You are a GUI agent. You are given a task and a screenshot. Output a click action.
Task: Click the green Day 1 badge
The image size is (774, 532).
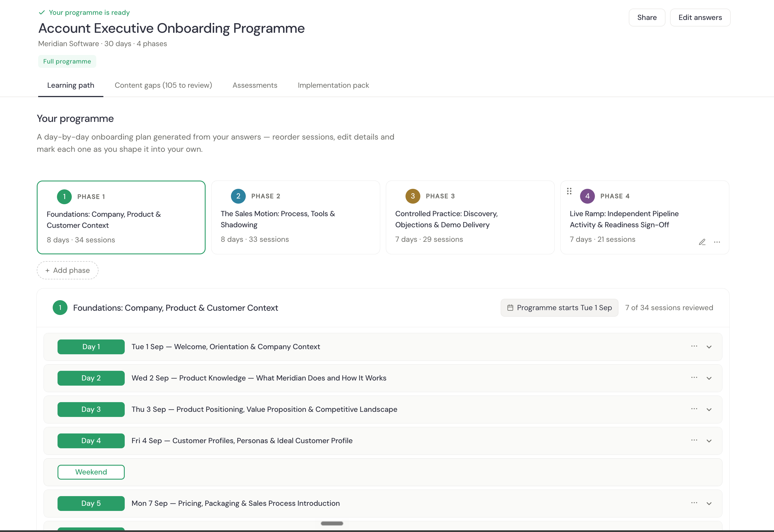pos(91,347)
